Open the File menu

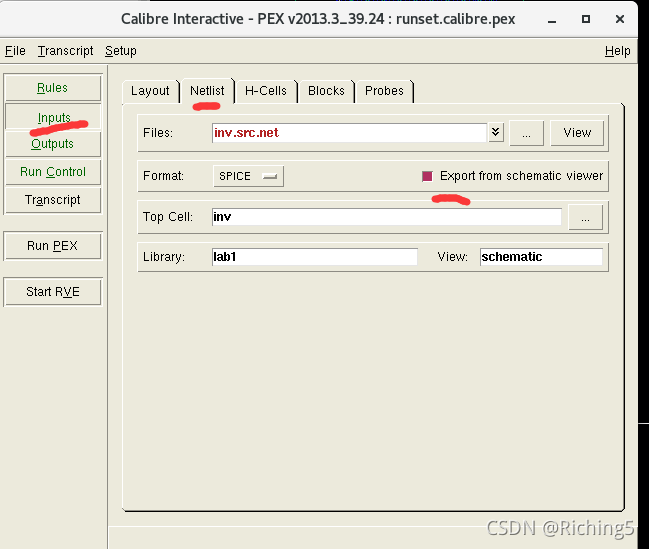pyautogui.click(x=15, y=51)
